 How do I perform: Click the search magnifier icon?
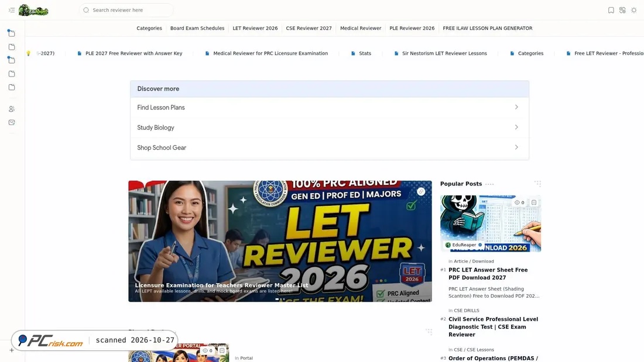pos(86,10)
